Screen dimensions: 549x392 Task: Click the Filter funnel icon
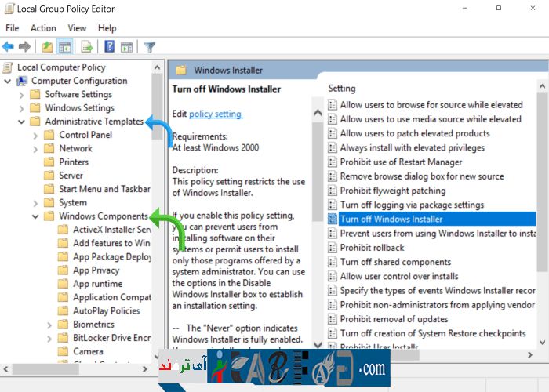[149, 47]
